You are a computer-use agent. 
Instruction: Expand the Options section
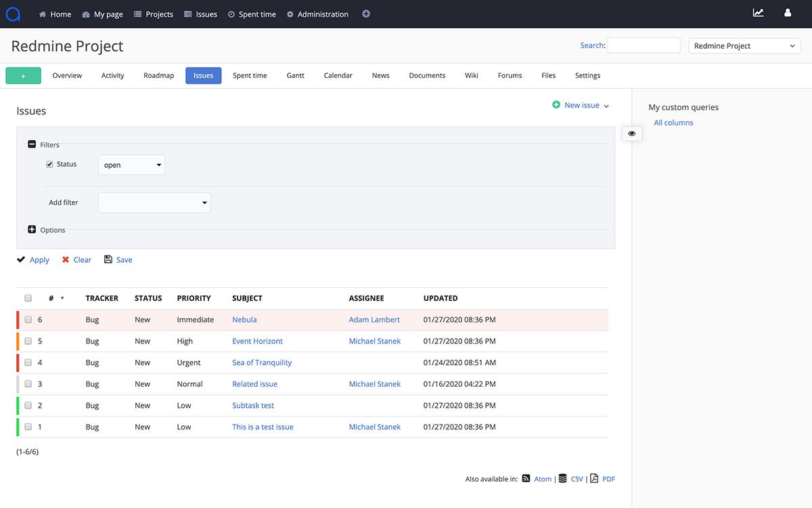(32, 230)
